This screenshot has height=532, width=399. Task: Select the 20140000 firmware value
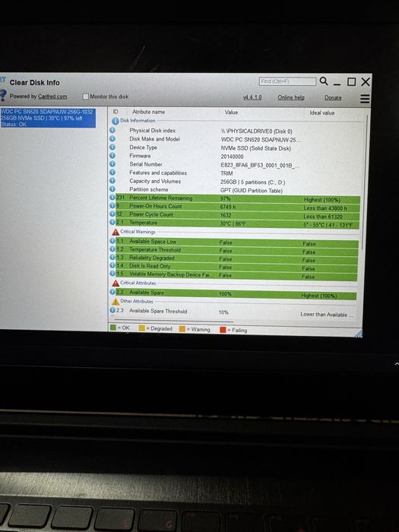click(x=232, y=157)
